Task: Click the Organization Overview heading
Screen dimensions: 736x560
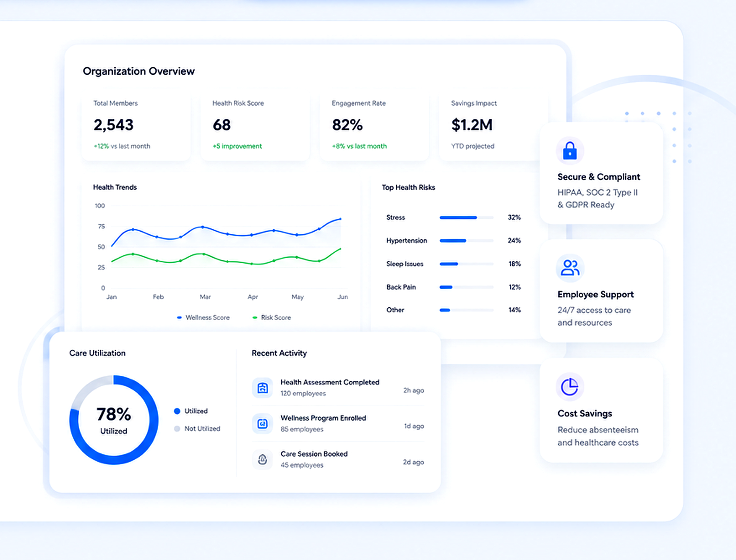Action: pos(139,71)
